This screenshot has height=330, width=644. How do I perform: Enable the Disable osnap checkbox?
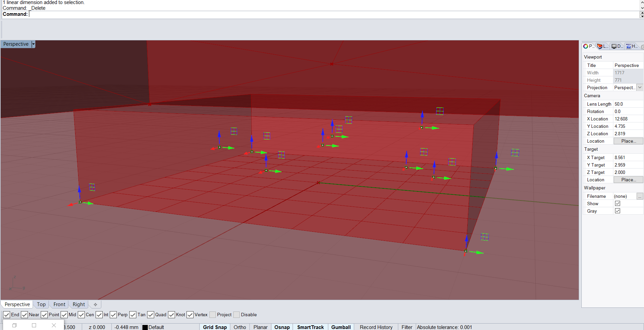(236, 315)
